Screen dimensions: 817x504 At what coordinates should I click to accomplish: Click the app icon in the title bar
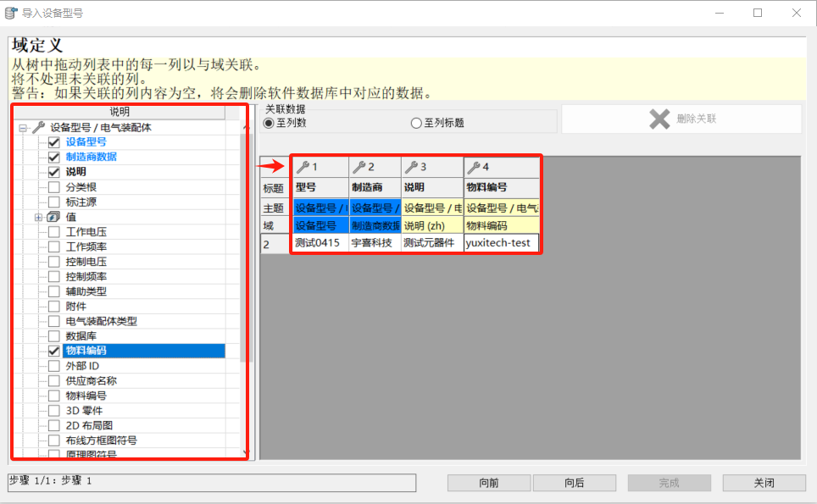point(11,12)
